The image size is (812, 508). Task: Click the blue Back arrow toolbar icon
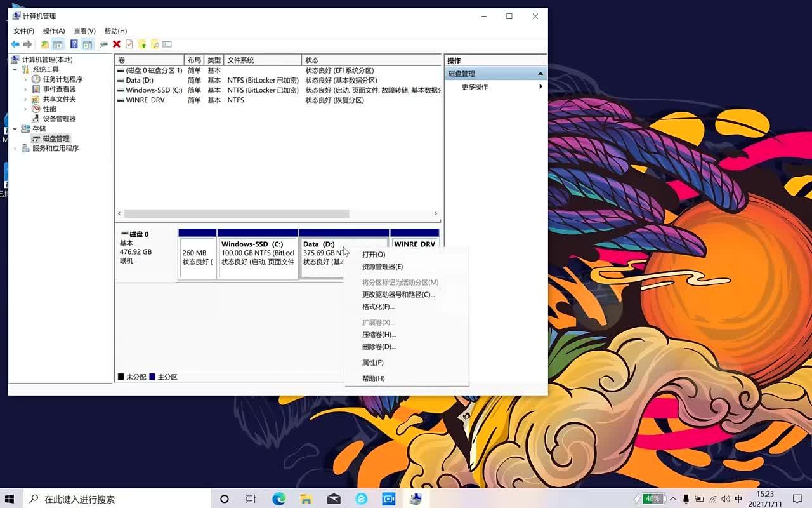[x=15, y=44]
